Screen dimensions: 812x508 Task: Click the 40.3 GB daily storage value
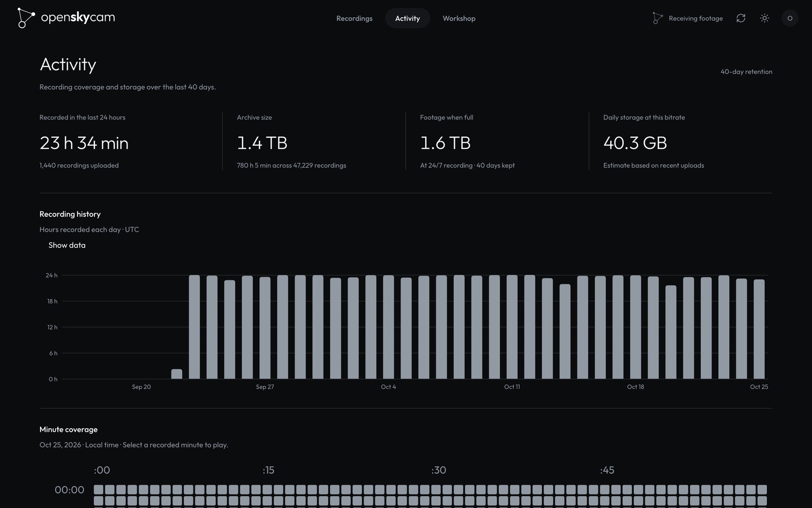(x=635, y=143)
